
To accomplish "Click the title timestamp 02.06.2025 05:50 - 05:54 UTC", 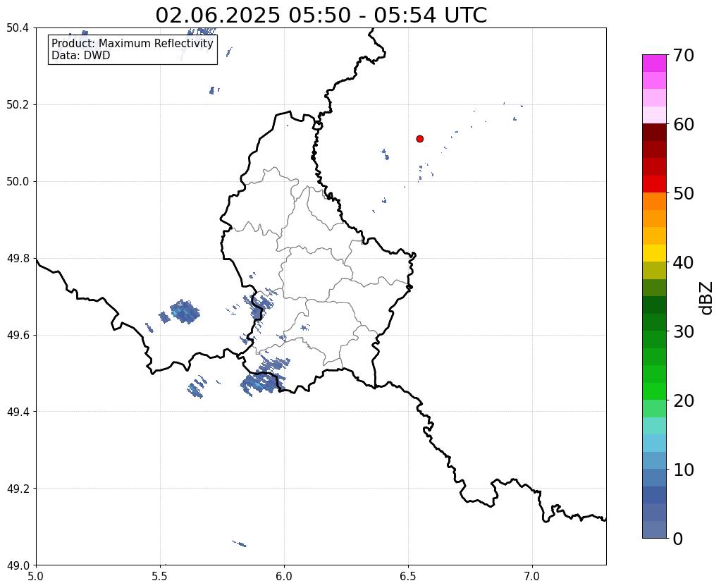I will [321, 16].
